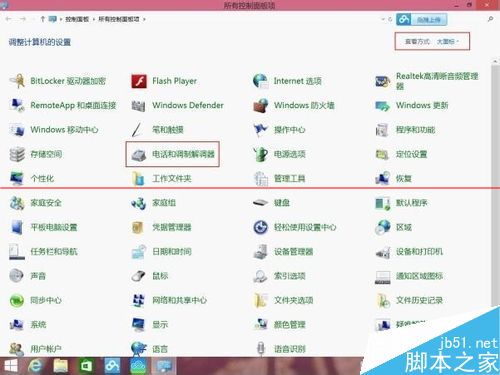
Task: Open 声音 speaker icon
Action: tap(16, 276)
